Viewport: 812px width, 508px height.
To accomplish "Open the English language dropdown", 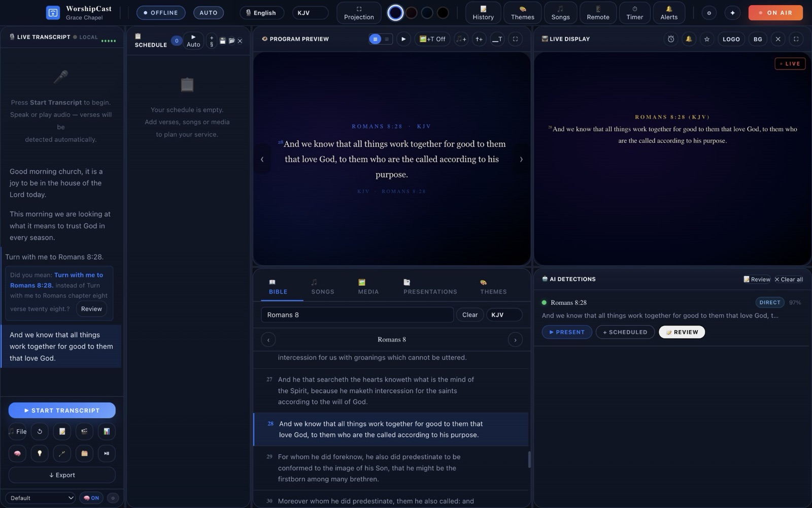I will 262,13.
